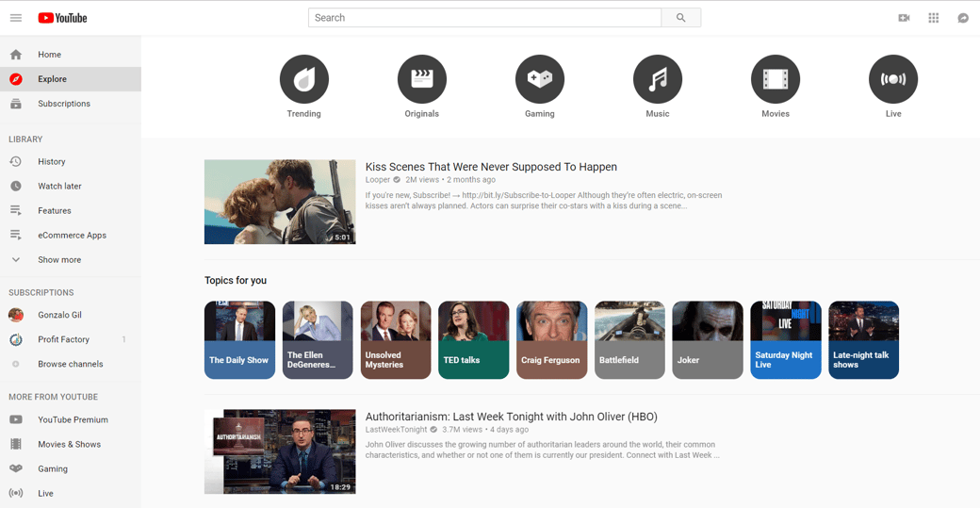
Task: Click the Movies & Shows film icon
Action: pos(16,444)
